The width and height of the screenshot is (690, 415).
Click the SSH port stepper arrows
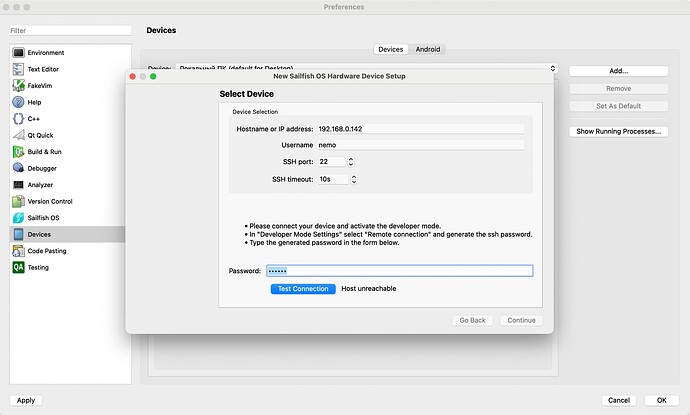coord(351,162)
